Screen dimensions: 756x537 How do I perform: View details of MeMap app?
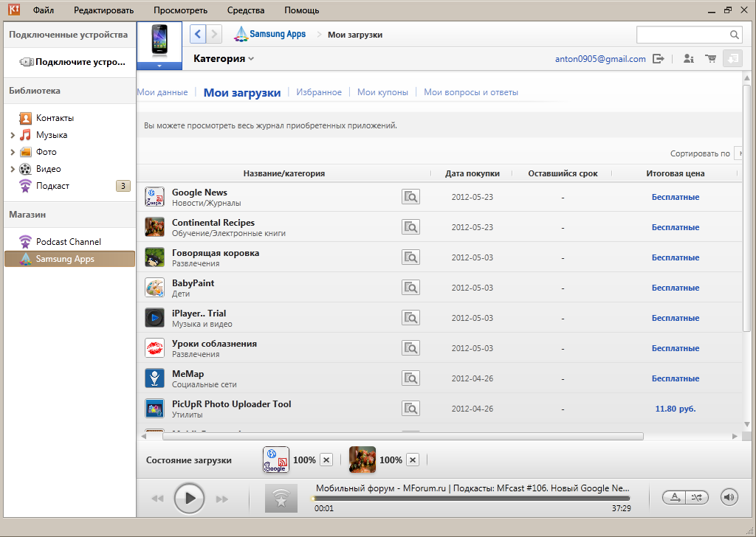click(410, 378)
